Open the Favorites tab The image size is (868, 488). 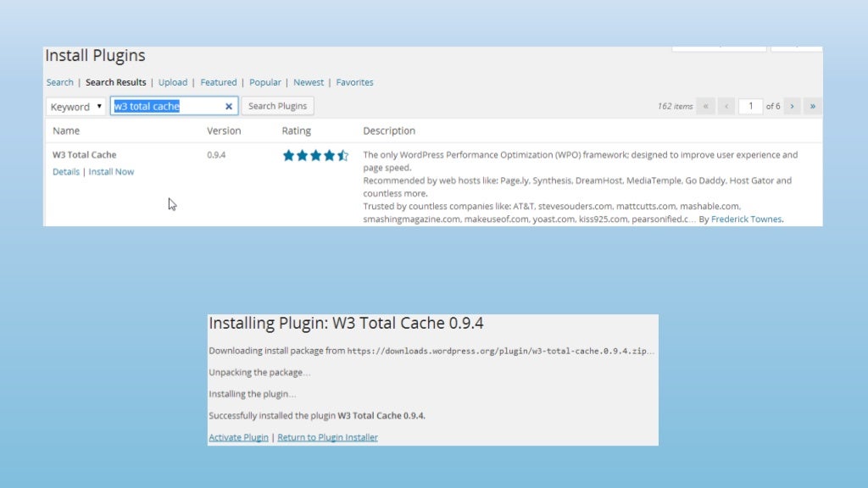354,82
